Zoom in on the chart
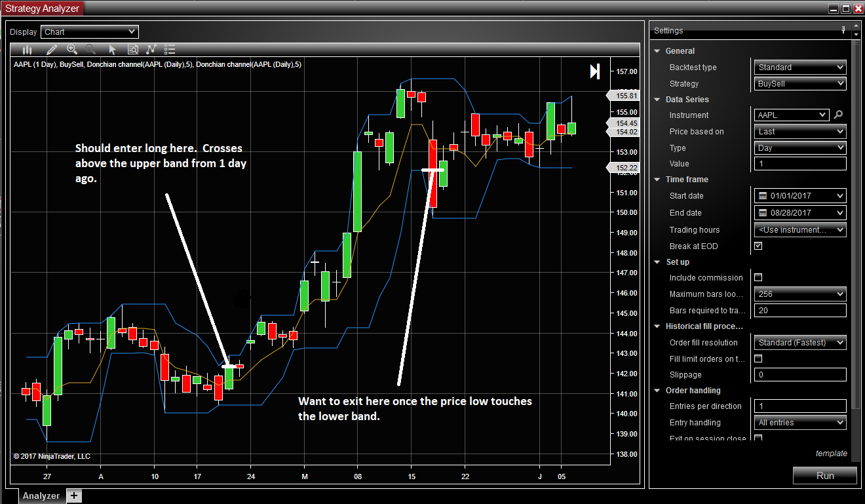The width and height of the screenshot is (865, 504). point(72,49)
